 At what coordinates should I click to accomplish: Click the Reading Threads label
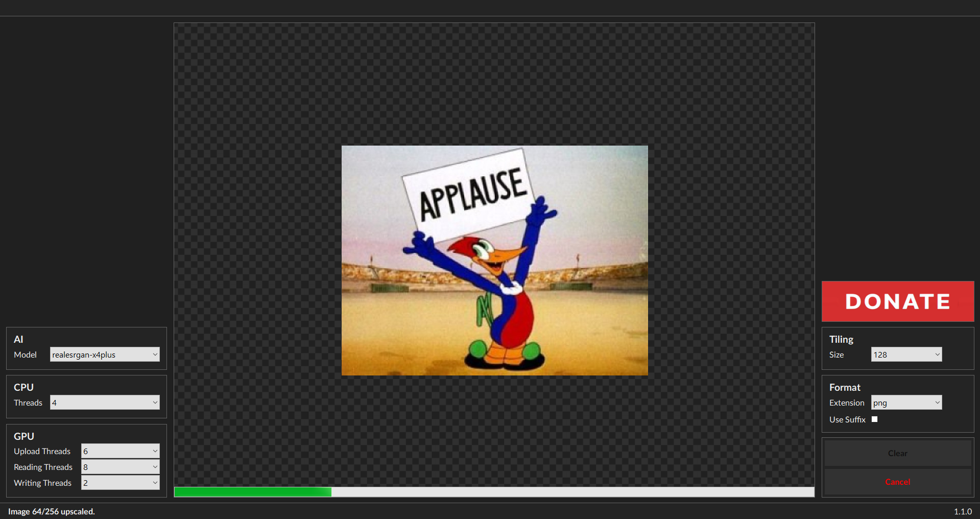click(x=43, y=467)
